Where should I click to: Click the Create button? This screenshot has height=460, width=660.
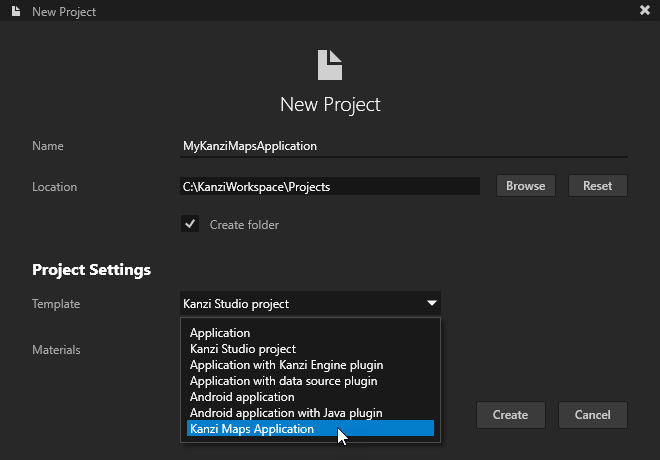(x=511, y=415)
